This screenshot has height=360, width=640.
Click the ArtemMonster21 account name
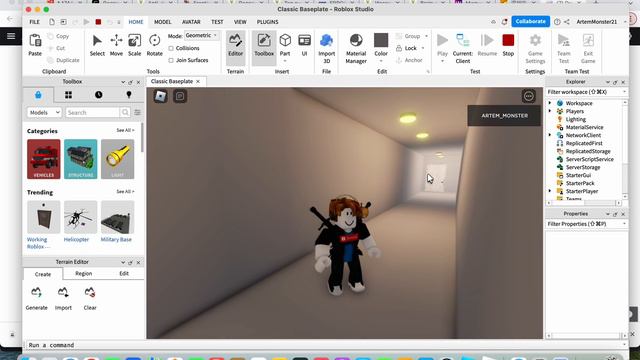pyautogui.click(x=596, y=22)
